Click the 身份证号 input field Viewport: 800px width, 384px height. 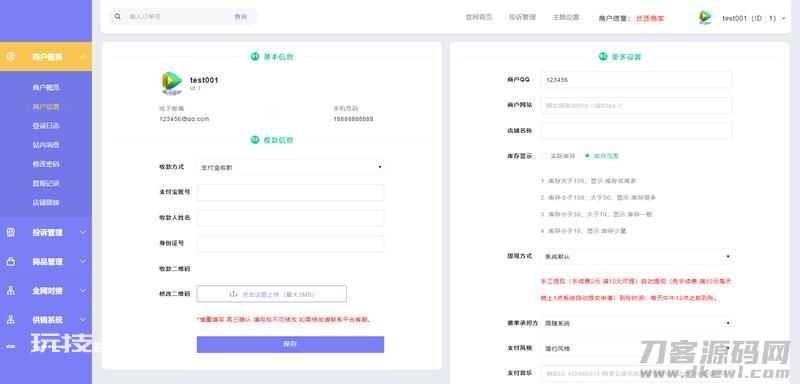(x=290, y=244)
